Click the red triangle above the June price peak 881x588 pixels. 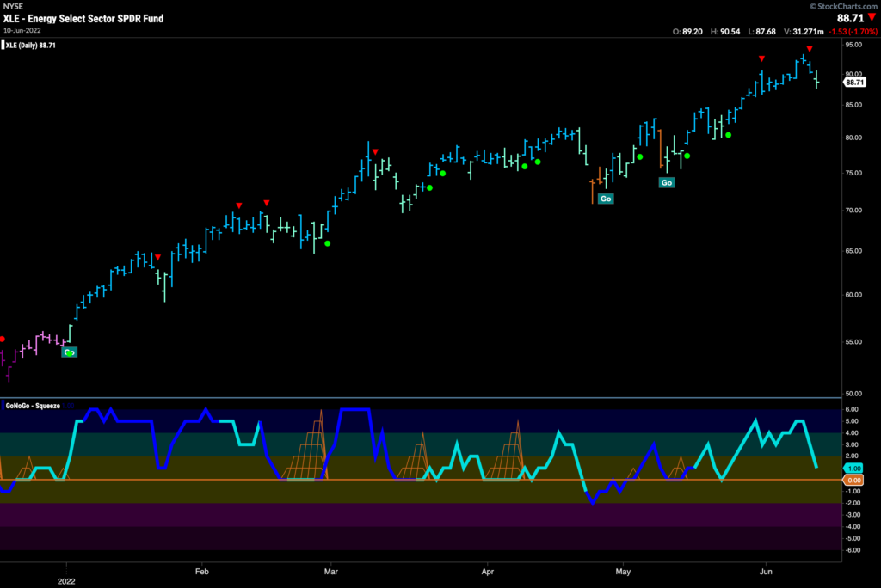coord(810,49)
